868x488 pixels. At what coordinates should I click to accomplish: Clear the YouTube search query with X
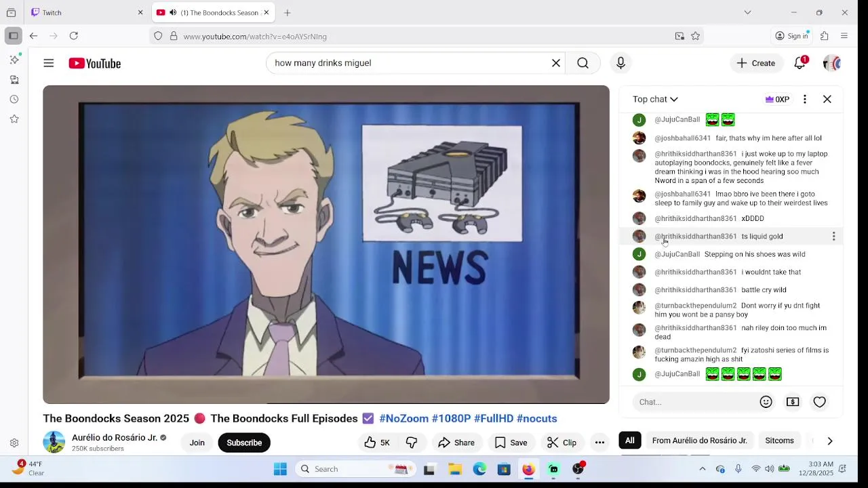point(556,63)
